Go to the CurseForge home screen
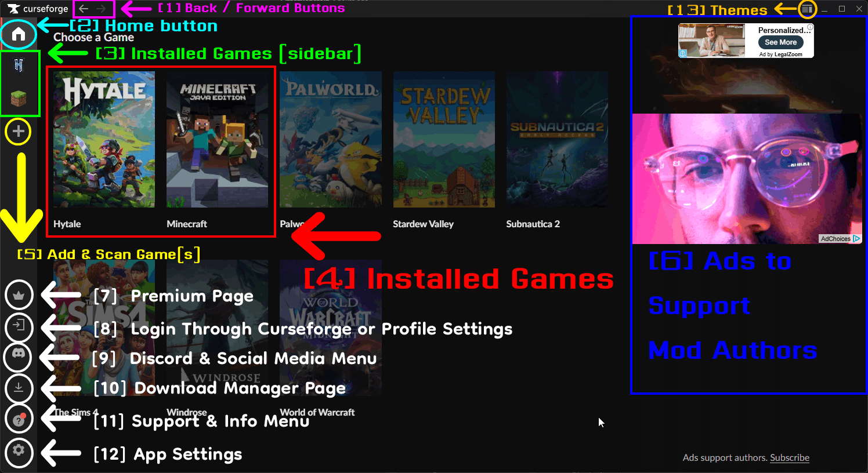This screenshot has width=868, height=473. tap(19, 34)
